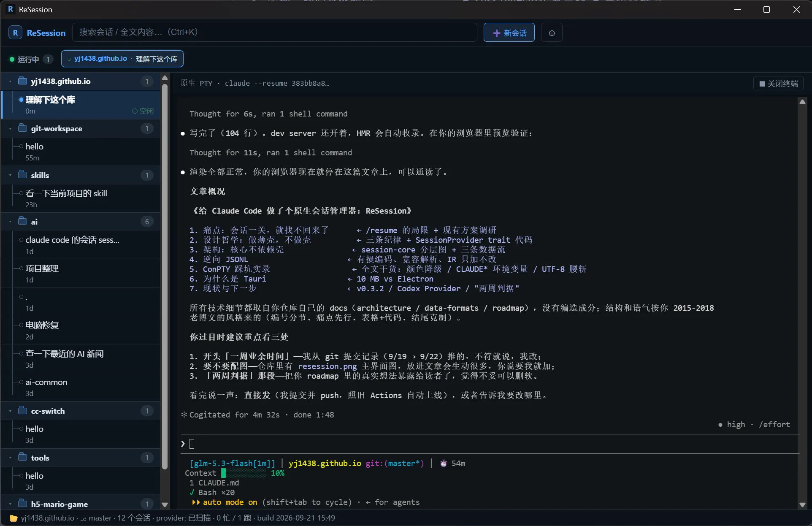Click 'git:(master*)' branch text
The width and height of the screenshot is (812, 526).
click(395, 463)
